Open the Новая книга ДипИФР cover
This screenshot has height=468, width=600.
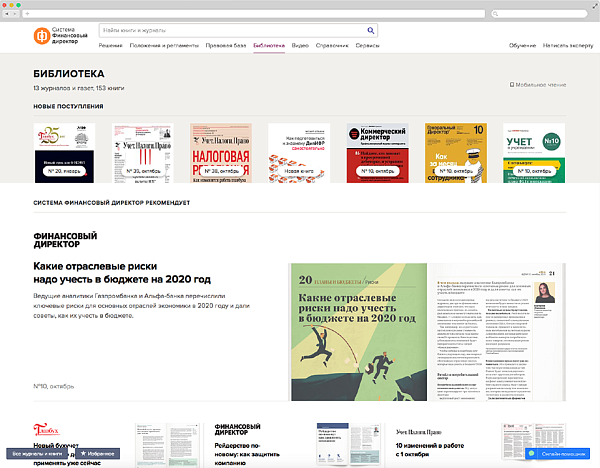pos(299,153)
